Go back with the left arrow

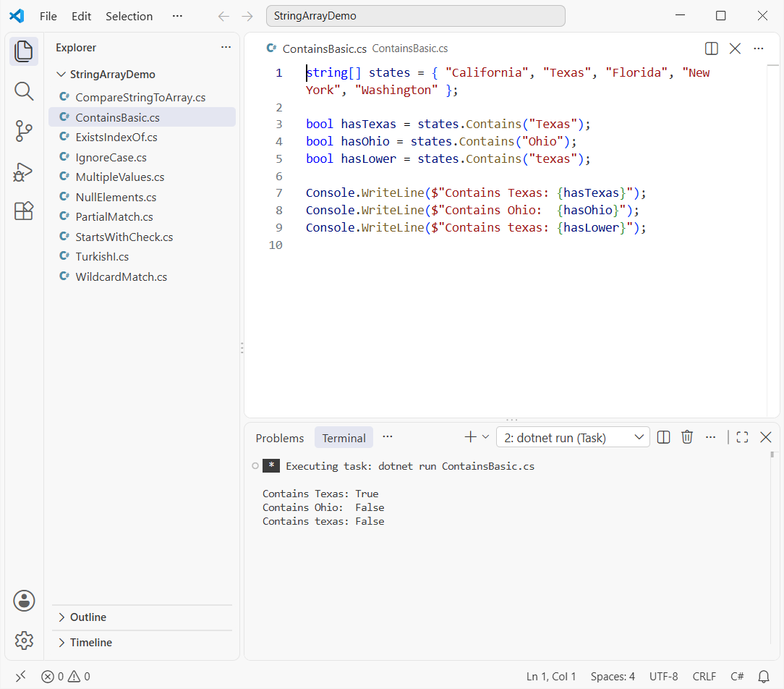[x=223, y=16]
